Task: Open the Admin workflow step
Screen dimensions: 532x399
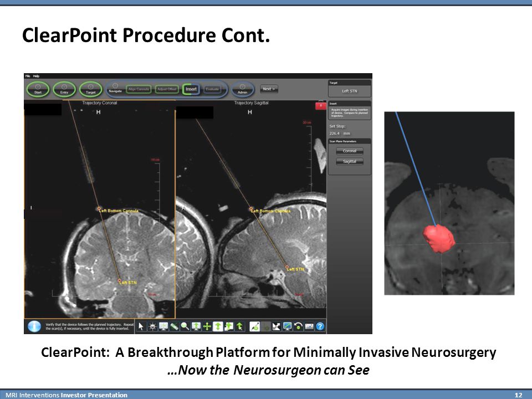Action: pyautogui.click(x=242, y=89)
